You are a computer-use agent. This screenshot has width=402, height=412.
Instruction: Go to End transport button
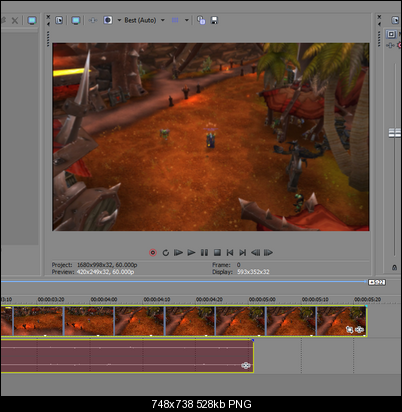pos(243,253)
